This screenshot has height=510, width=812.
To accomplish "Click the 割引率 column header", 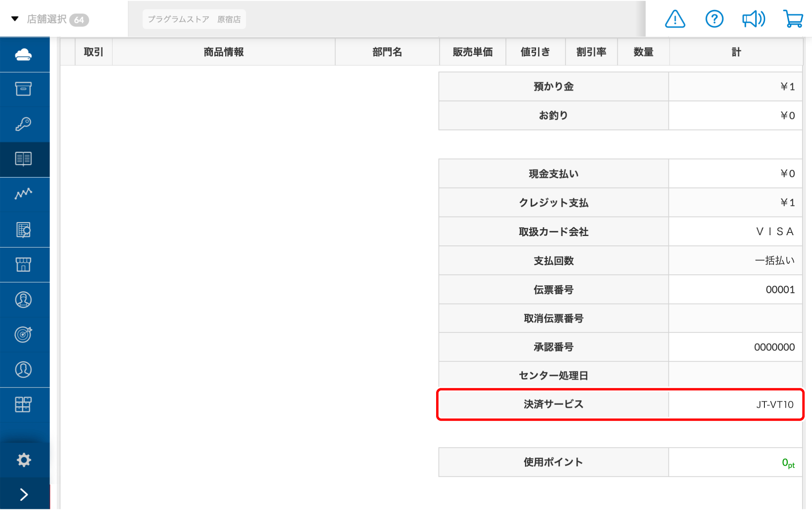I will click(591, 52).
